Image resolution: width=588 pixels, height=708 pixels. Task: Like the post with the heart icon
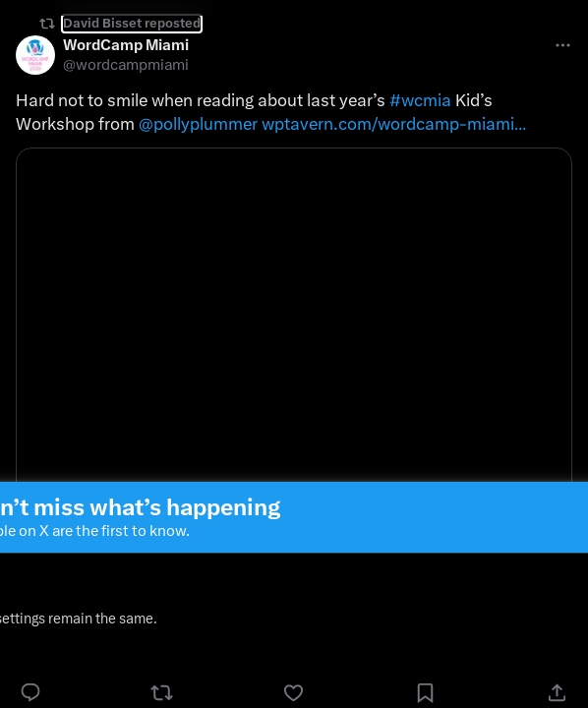pos(294,692)
